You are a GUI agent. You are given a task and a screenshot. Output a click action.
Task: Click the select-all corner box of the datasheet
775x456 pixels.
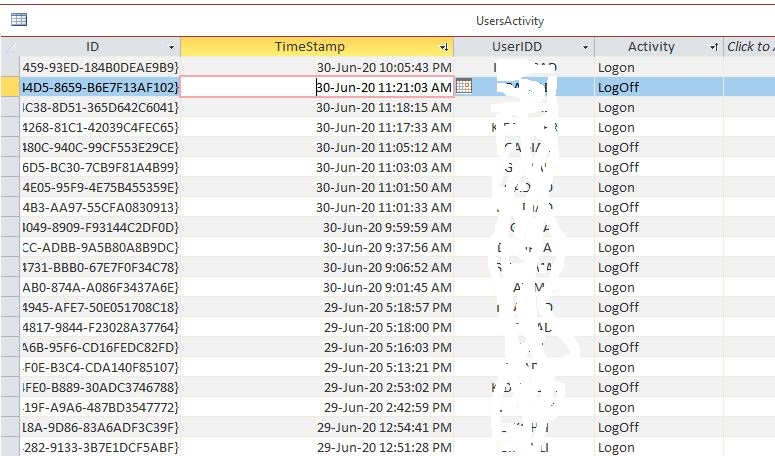click(x=10, y=47)
